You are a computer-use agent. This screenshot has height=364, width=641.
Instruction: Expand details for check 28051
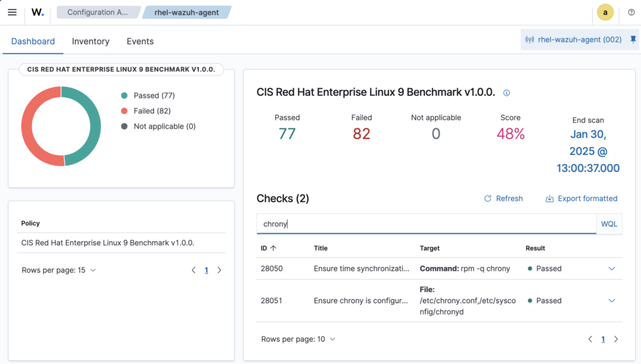[612, 301]
